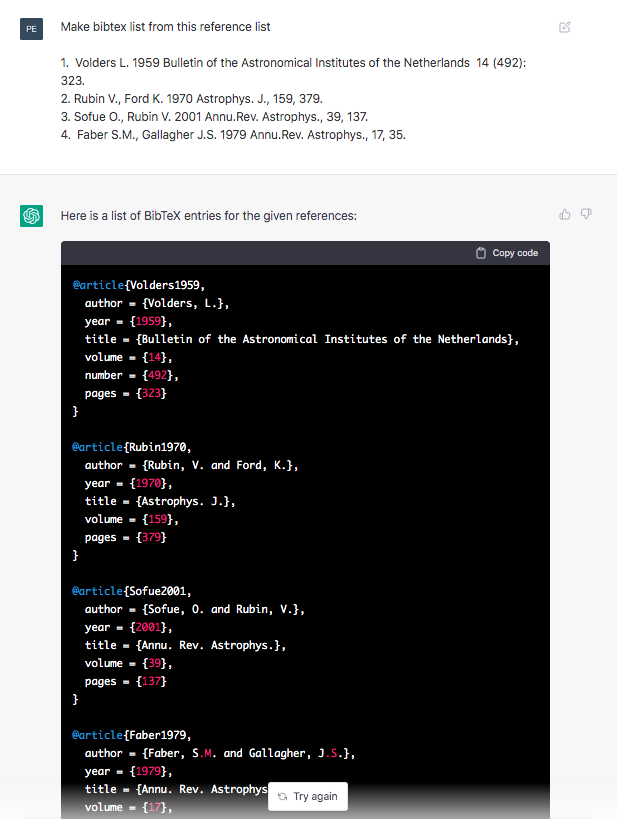Click the 'year = {1979}' line
Viewport: 617px width, 819px height.
pos(129,771)
